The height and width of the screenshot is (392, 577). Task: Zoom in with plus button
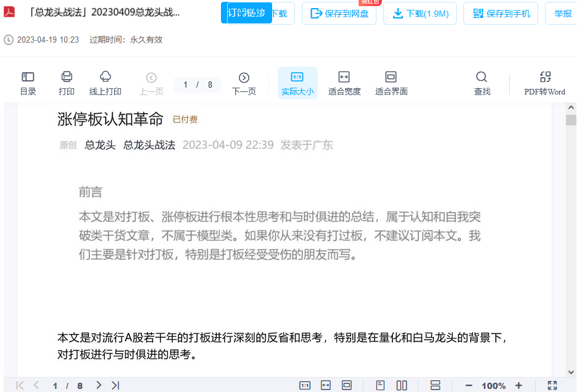coord(518,385)
